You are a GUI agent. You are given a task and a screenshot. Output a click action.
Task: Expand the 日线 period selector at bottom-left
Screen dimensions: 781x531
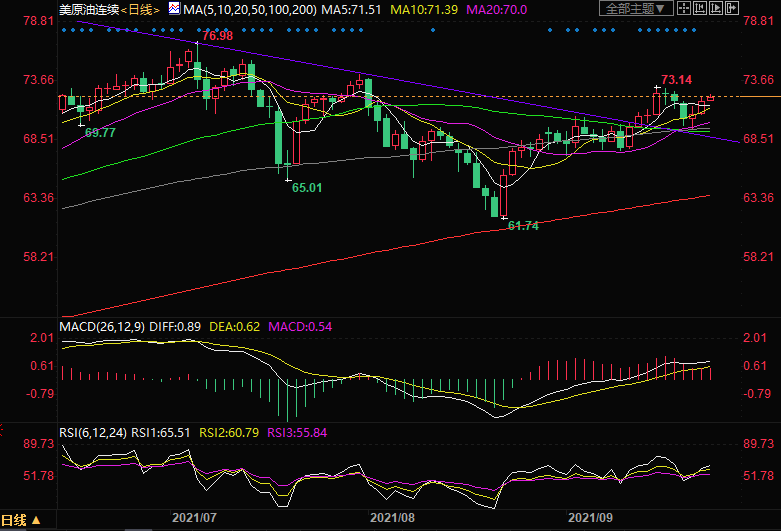pos(21,520)
